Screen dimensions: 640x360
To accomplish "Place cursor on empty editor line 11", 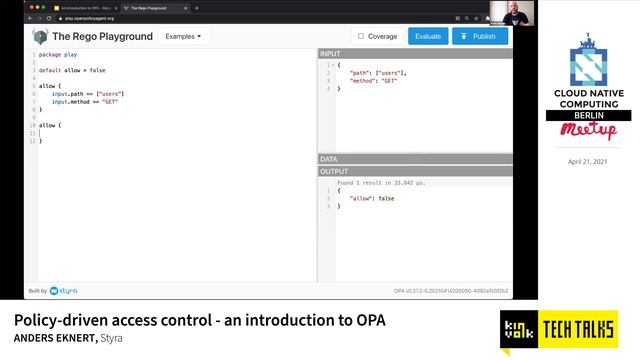I will click(x=177, y=133).
